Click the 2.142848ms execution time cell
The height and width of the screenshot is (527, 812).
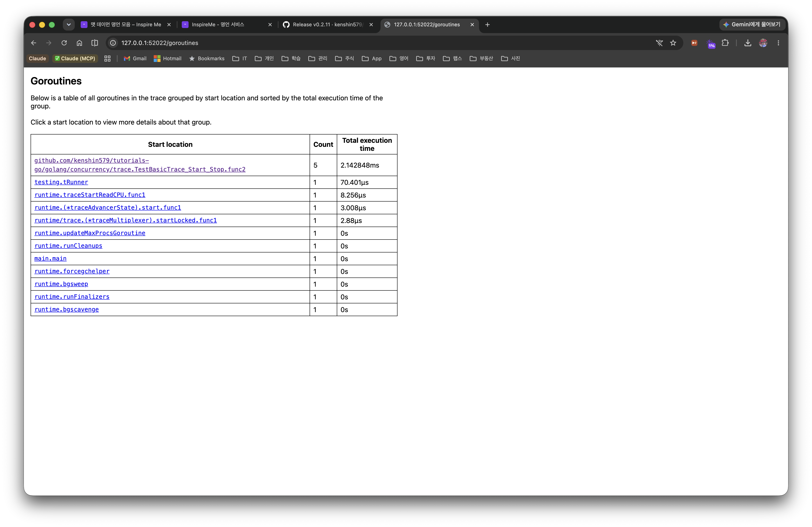point(367,165)
